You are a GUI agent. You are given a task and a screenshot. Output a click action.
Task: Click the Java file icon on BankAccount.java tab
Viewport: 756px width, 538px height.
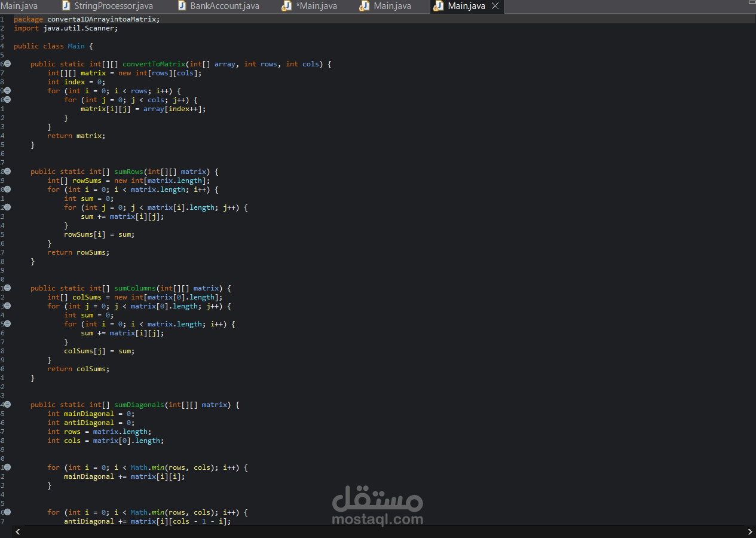pyautogui.click(x=182, y=6)
